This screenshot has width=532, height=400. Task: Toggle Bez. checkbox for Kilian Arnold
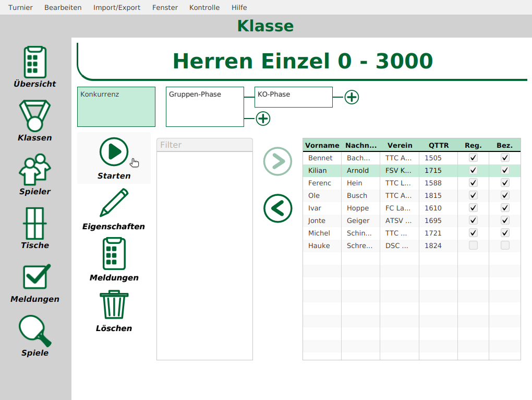[x=505, y=170]
